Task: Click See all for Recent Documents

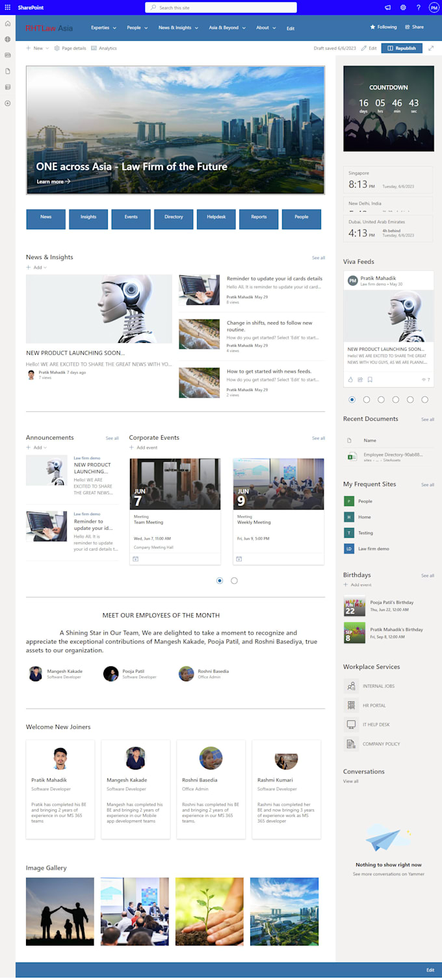Action: click(x=428, y=420)
